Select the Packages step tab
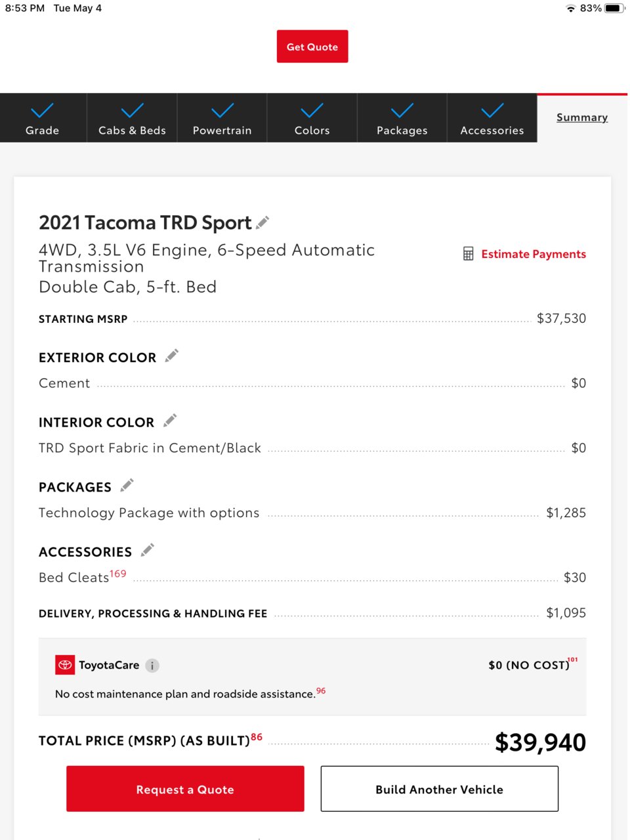 tap(402, 118)
